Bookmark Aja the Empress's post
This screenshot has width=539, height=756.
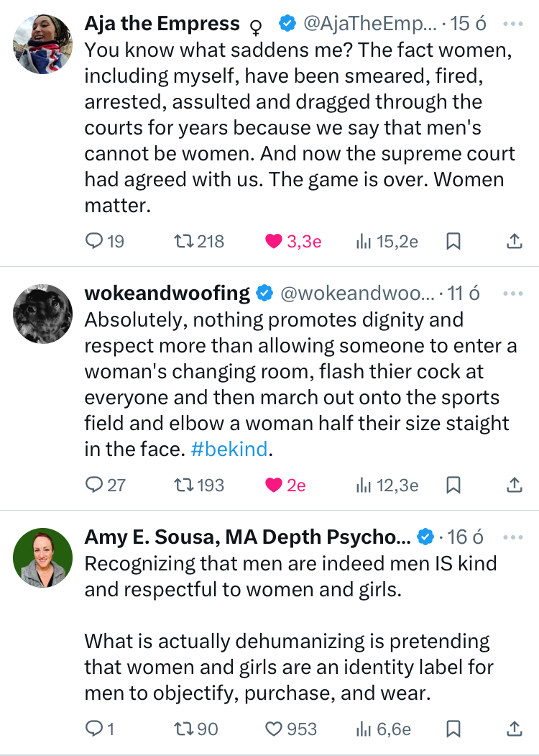(453, 242)
